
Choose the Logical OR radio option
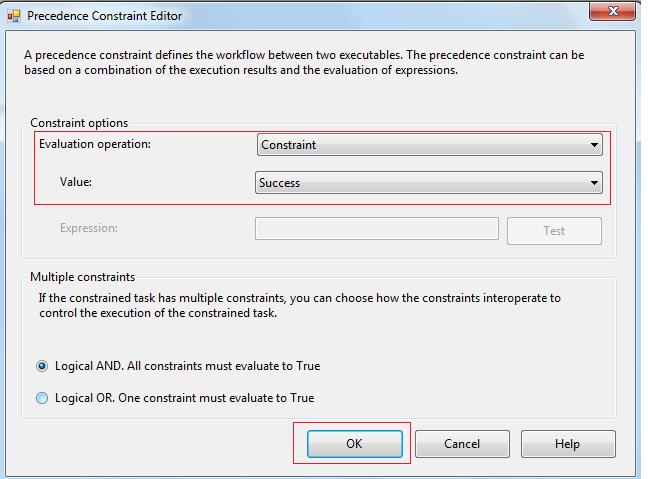pos(42,398)
